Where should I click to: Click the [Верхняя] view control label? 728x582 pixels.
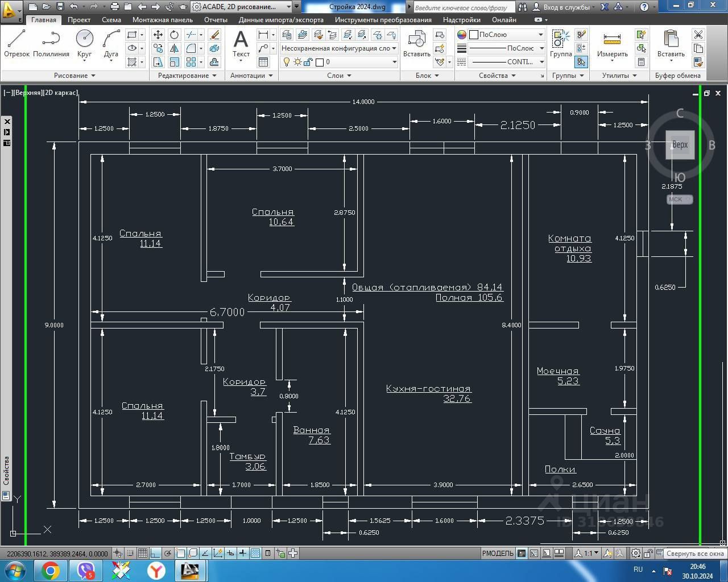pos(28,93)
